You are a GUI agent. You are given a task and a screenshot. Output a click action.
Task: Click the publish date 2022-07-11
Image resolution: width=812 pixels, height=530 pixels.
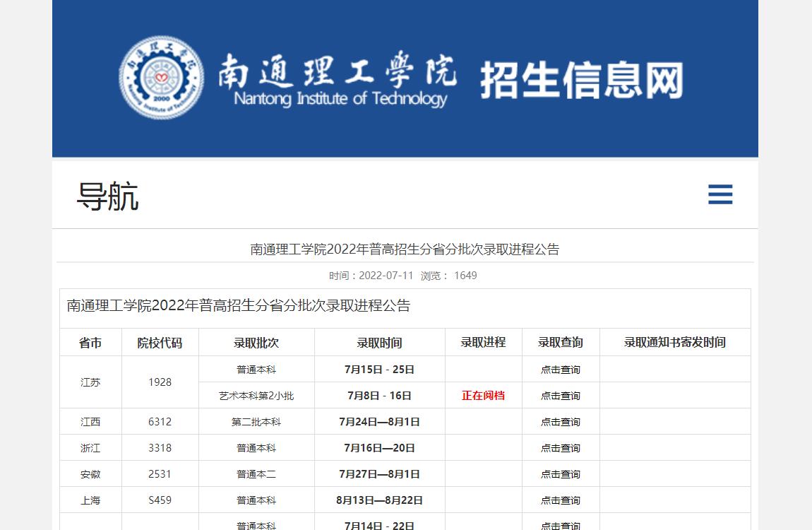386,276
